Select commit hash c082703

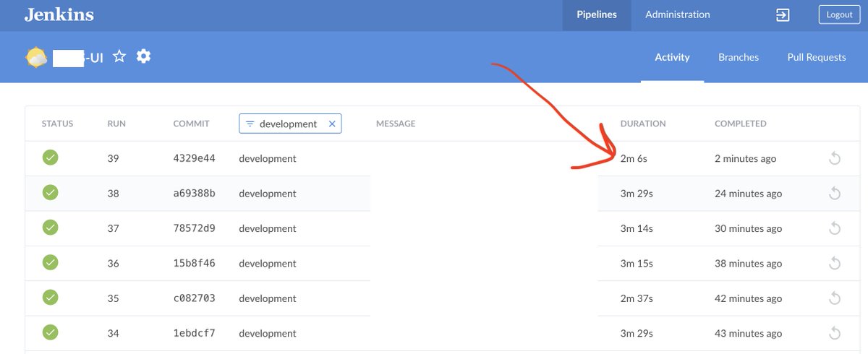[x=194, y=298]
